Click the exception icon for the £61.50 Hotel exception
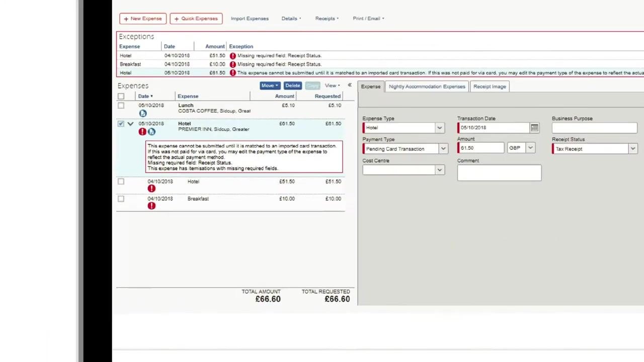644x362 pixels. tap(232, 73)
